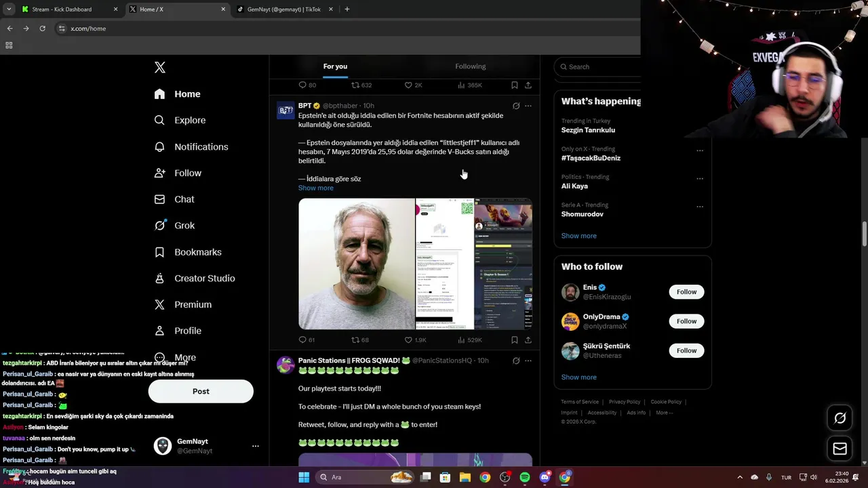Viewport: 868px width, 488px height.
Task: Open the floating Grok button
Action: tap(840, 418)
